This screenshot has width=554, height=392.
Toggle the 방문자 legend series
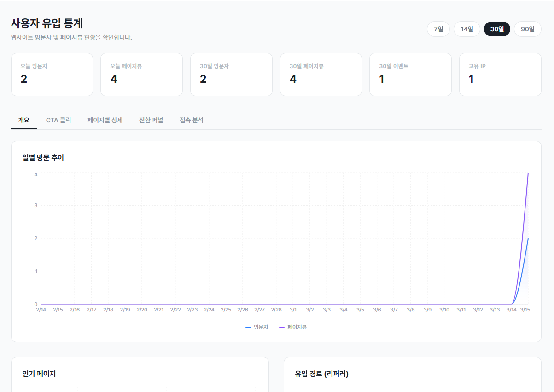click(257, 327)
